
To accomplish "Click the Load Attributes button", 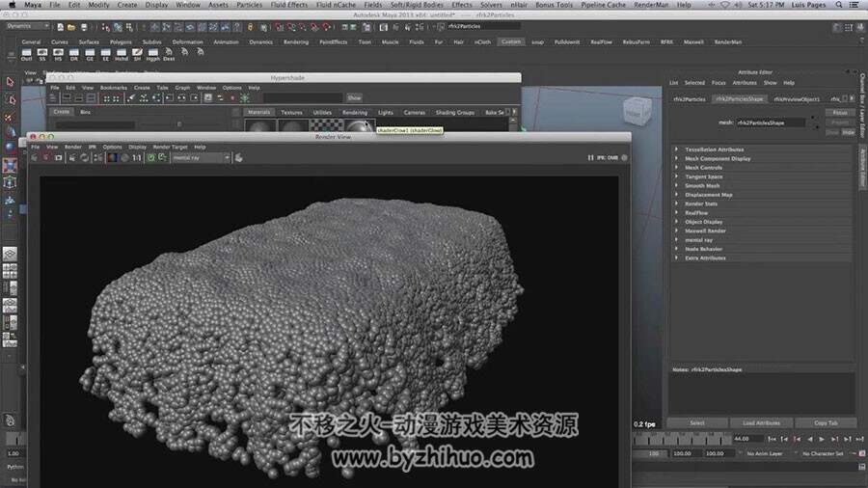I will (x=761, y=422).
